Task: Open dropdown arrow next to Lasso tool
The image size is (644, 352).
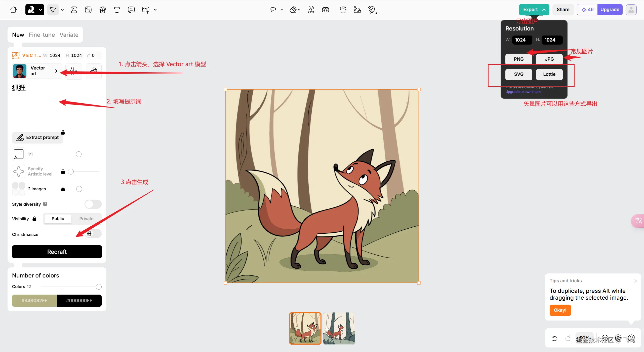Action: coord(282,10)
